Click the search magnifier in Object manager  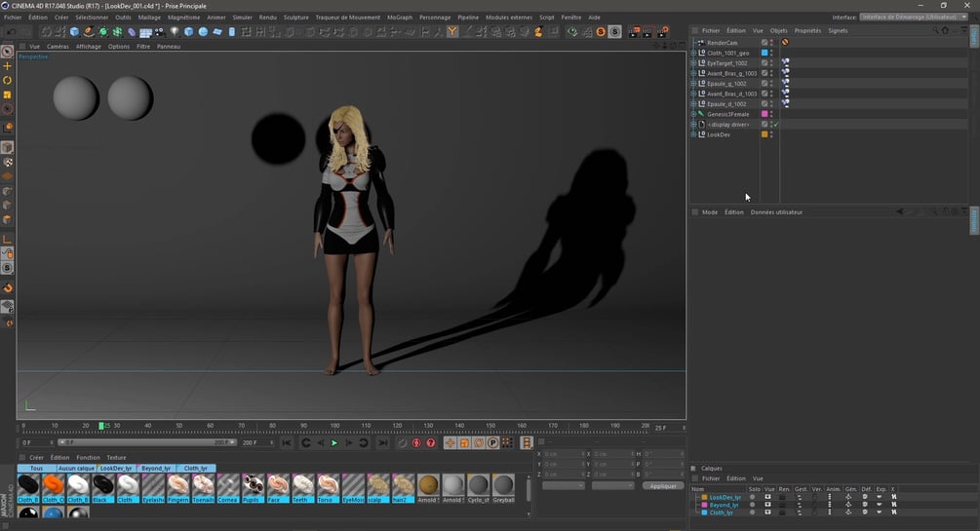935,30
